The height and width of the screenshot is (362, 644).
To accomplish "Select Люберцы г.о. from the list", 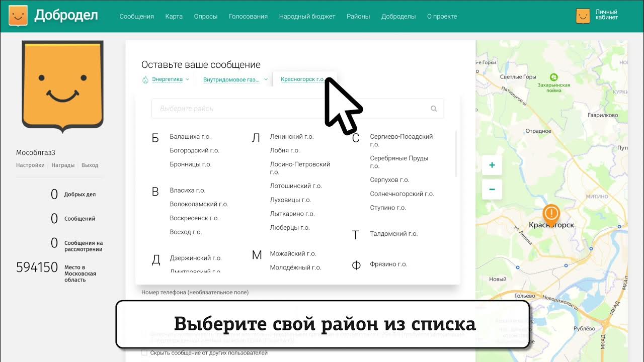I will pyautogui.click(x=290, y=228).
